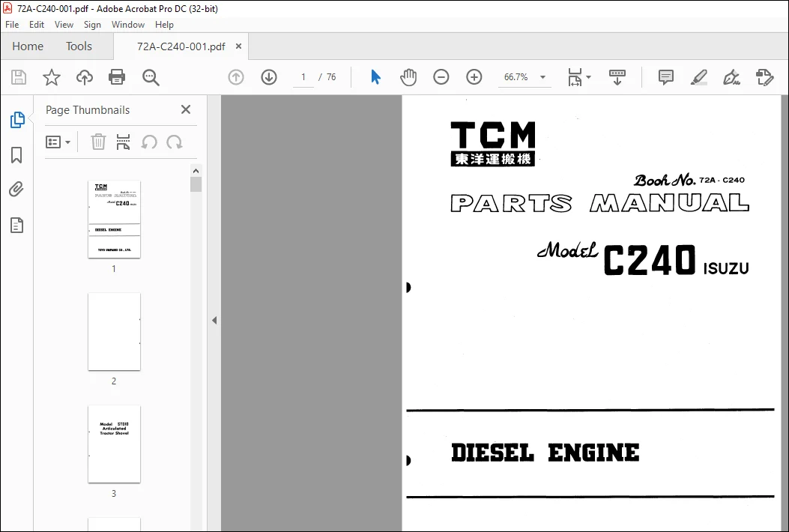Open the Edit menu
The width and height of the screenshot is (789, 532).
(x=37, y=25)
